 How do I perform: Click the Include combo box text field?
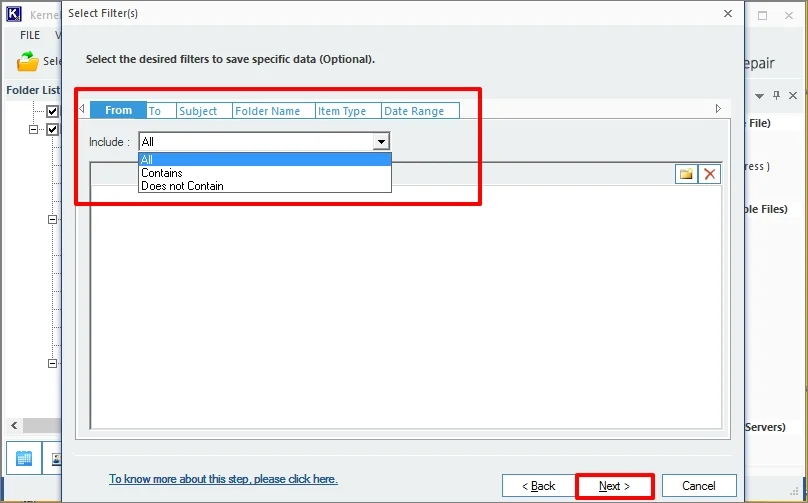256,142
